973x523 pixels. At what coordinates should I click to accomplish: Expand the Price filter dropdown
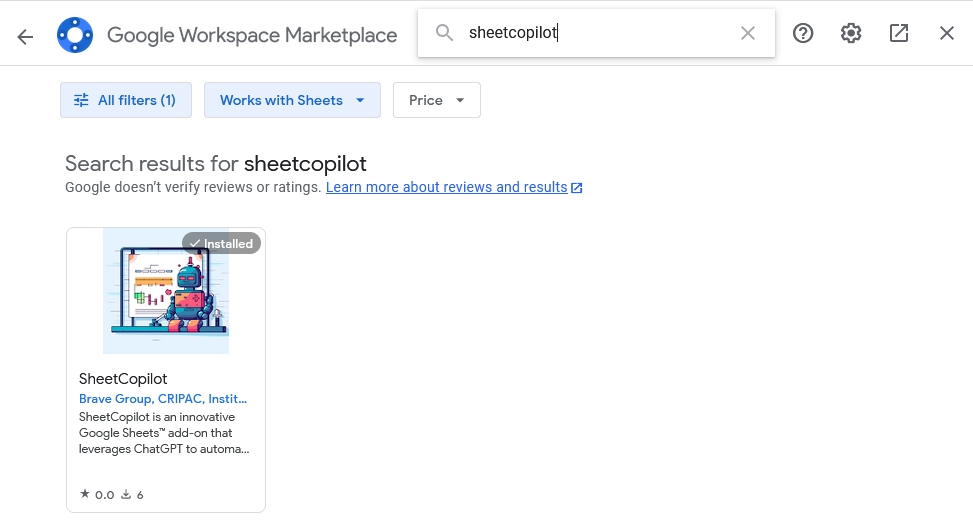(x=437, y=100)
